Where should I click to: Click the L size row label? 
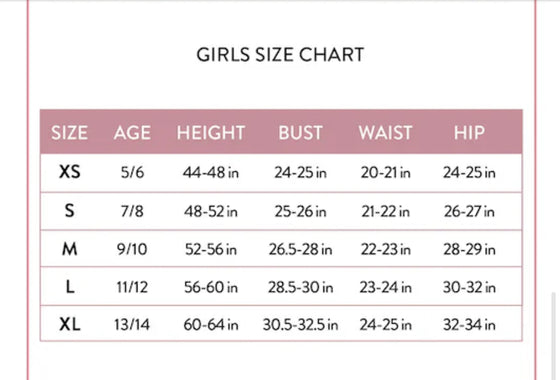tap(70, 287)
